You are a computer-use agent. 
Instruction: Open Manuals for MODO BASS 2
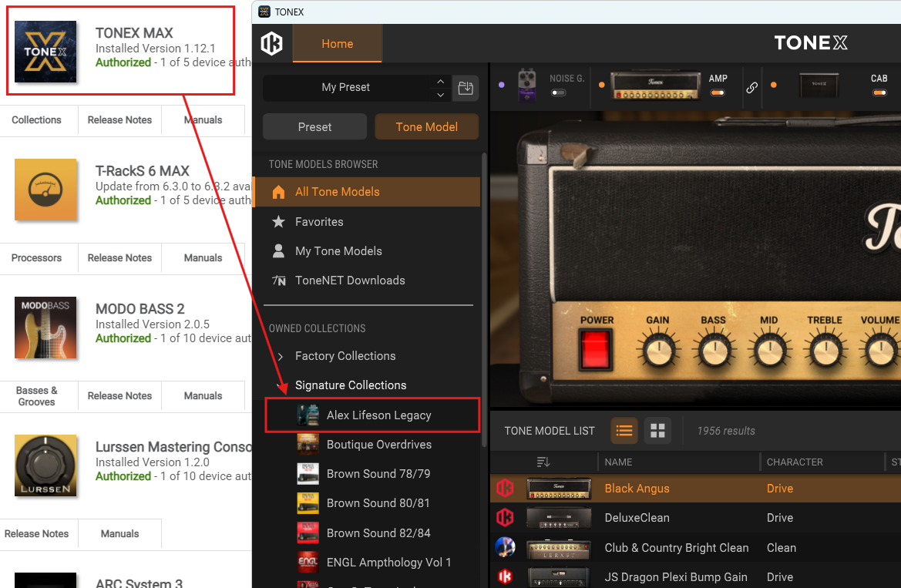[x=203, y=396]
